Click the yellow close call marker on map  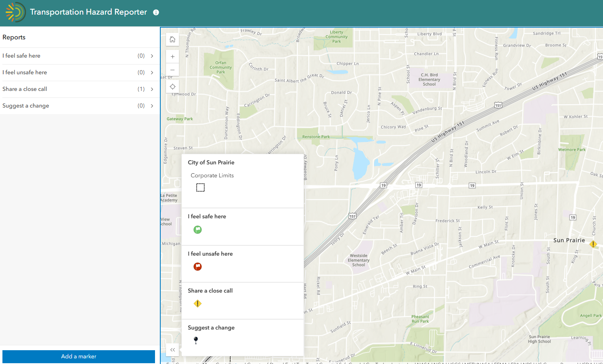click(593, 244)
